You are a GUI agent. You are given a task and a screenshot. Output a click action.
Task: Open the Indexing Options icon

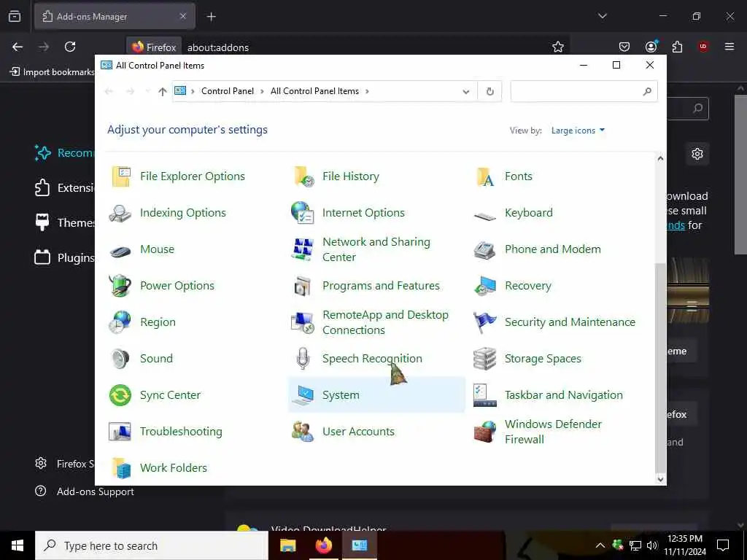120,213
